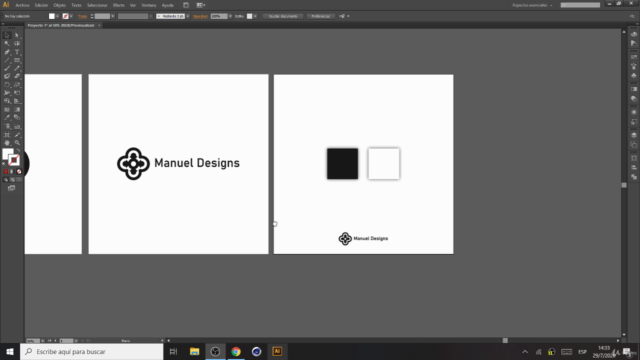Select the Zoom tool

17,143
